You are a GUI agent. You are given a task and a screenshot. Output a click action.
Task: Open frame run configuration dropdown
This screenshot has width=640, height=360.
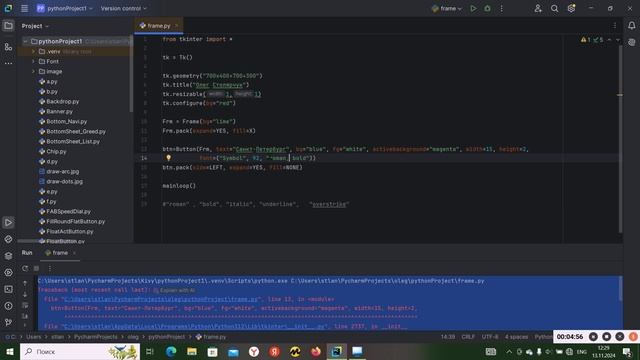pos(447,8)
